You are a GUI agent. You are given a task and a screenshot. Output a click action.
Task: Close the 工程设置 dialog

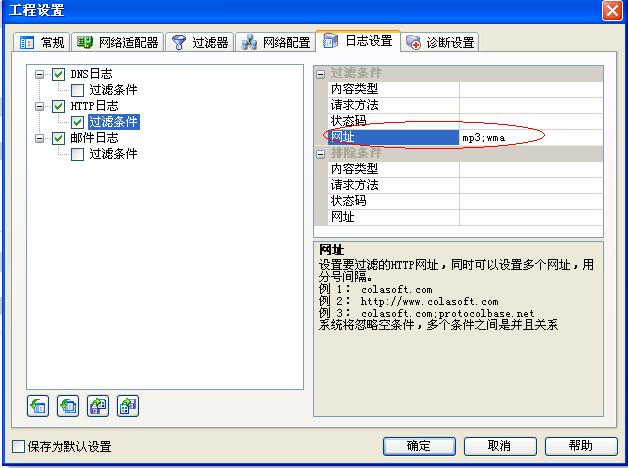click(612, 10)
